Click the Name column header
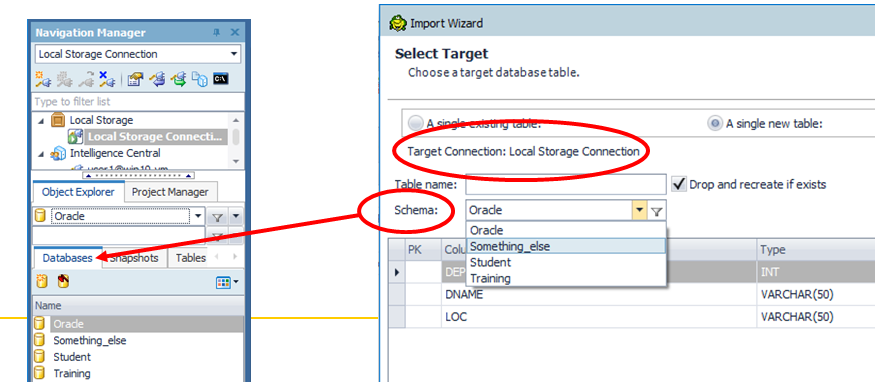This screenshot has width=875, height=382. 138,306
